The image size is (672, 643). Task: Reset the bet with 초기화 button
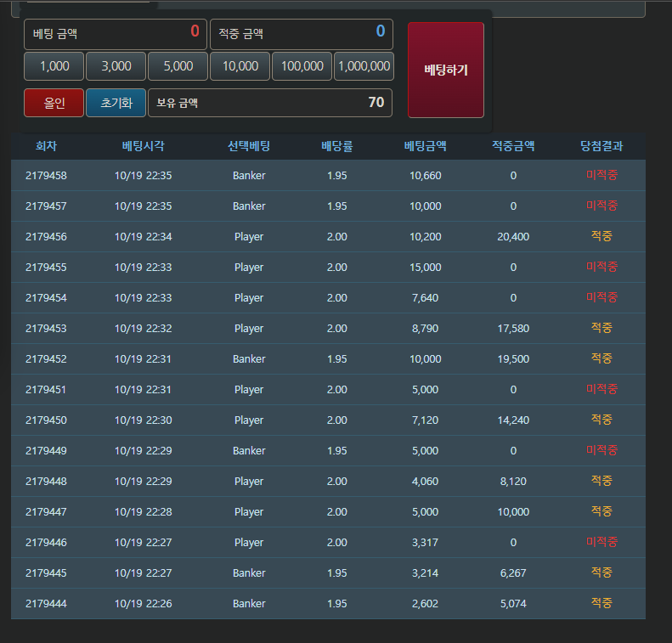[x=116, y=103]
